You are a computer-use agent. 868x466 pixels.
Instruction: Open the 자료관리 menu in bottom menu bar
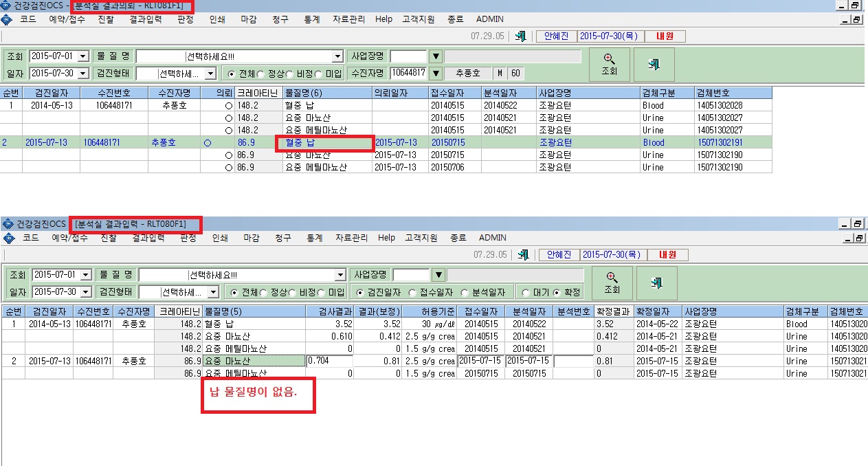point(352,238)
